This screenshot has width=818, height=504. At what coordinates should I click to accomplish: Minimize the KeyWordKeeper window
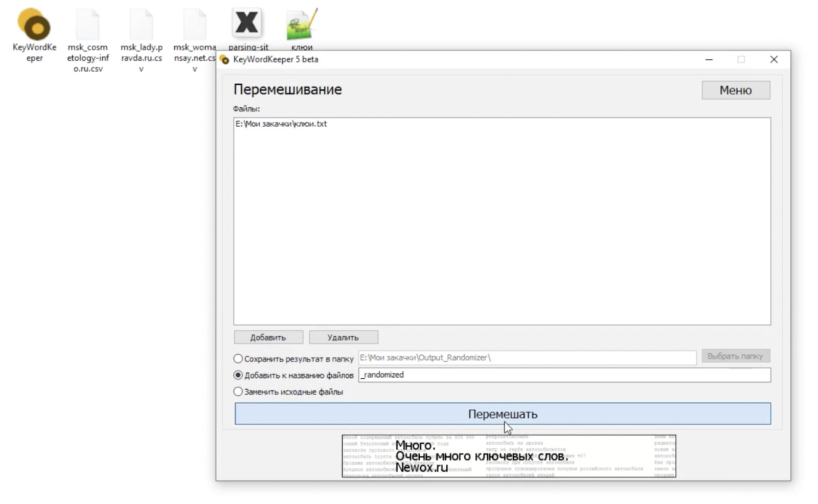(709, 60)
